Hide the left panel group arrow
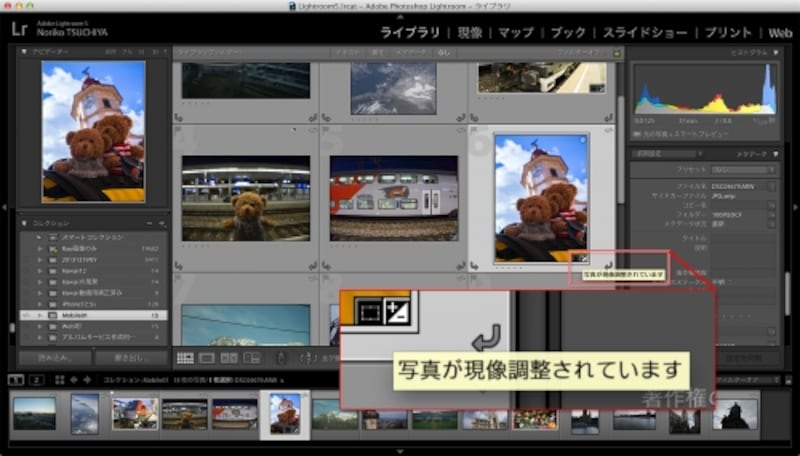 [x=4, y=207]
